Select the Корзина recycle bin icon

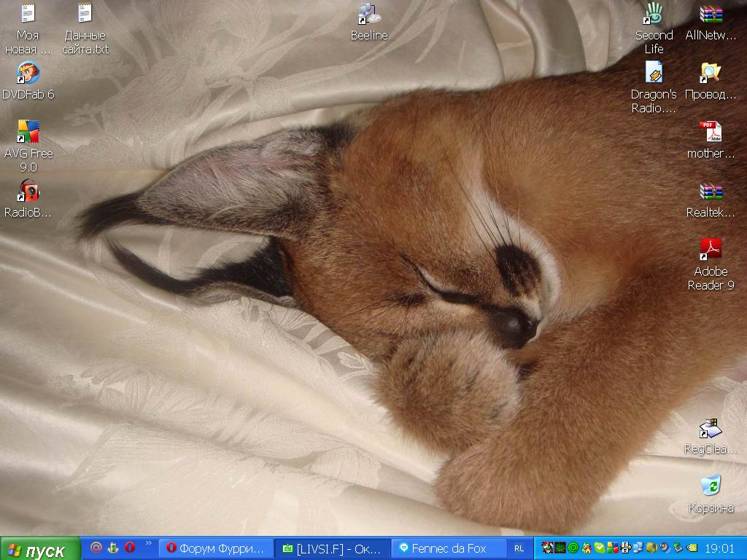pyautogui.click(x=711, y=486)
